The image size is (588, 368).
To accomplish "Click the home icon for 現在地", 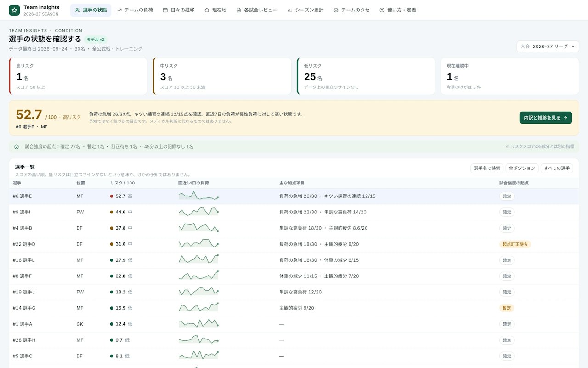I will click(x=207, y=10).
